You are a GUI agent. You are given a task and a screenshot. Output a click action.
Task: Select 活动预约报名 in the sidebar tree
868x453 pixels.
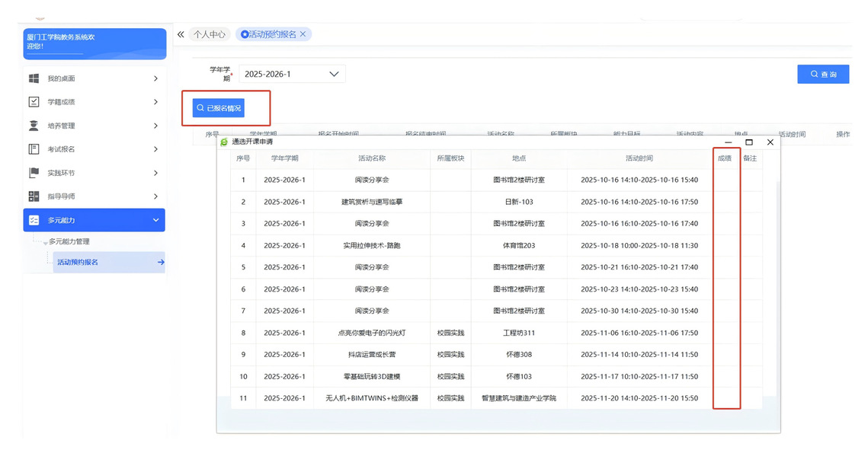(x=78, y=262)
